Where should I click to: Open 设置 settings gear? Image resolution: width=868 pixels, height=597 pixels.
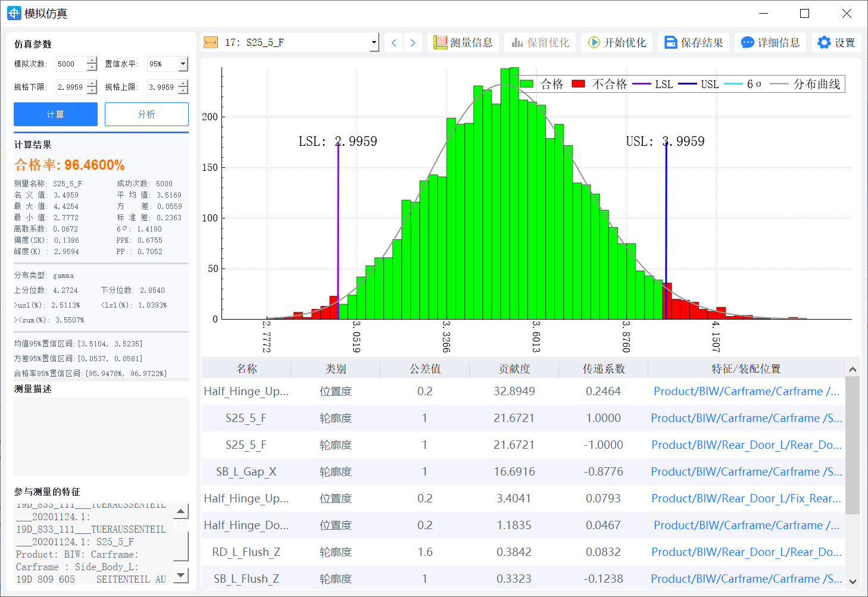point(836,43)
